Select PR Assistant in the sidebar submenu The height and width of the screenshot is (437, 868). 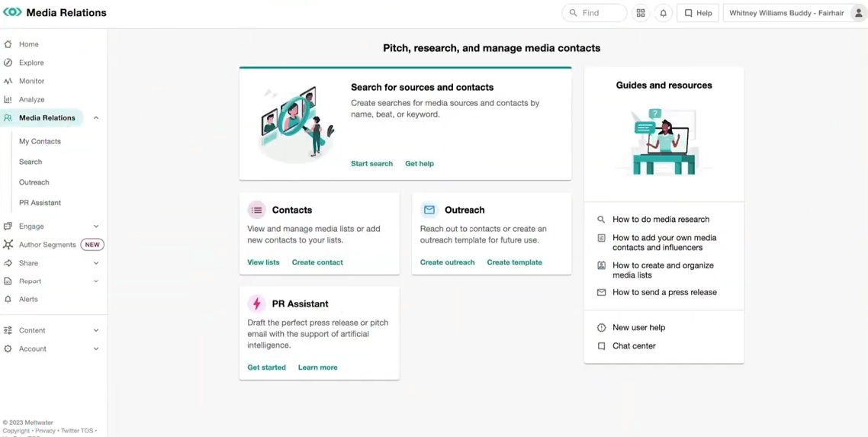click(x=40, y=203)
